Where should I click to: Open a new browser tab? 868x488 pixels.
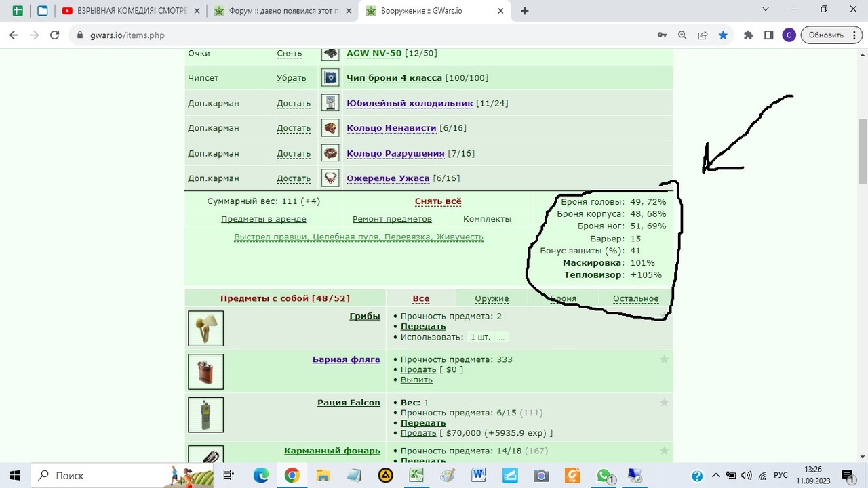(524, 11)
